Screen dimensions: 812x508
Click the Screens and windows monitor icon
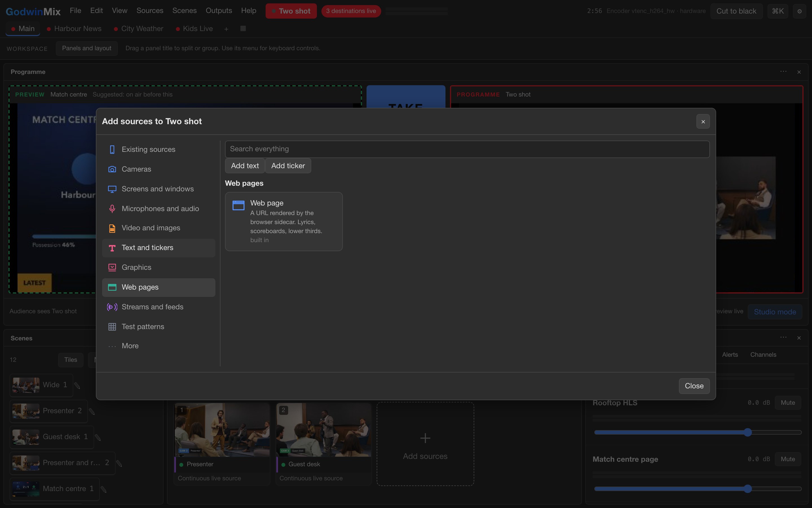tap(112, 189)
